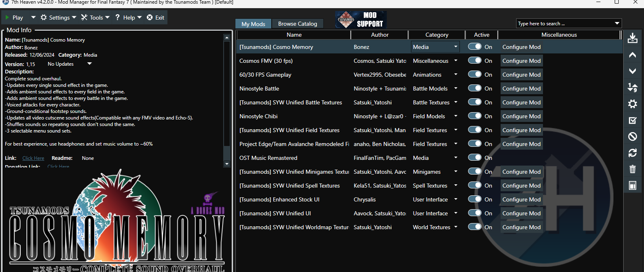Viewport: 644px width, 272px height.
Task: Configure Mod for Cosmos FMV (30 fps)
Action: pyautogui.click(x=521, y=61)
